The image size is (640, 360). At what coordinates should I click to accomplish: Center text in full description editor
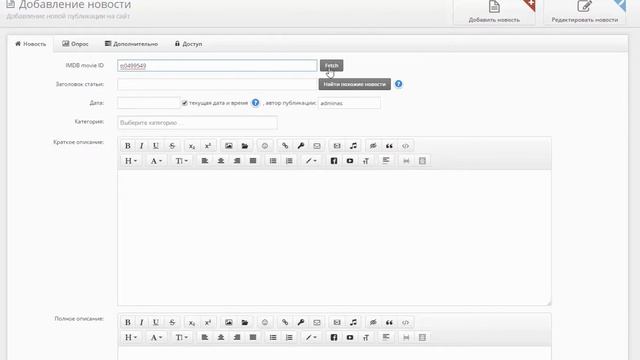[x=221, y=338]
